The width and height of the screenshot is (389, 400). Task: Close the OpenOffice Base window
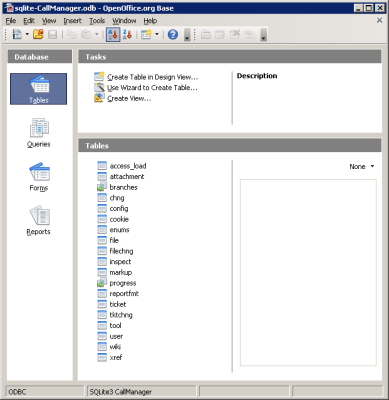point(380,8)
